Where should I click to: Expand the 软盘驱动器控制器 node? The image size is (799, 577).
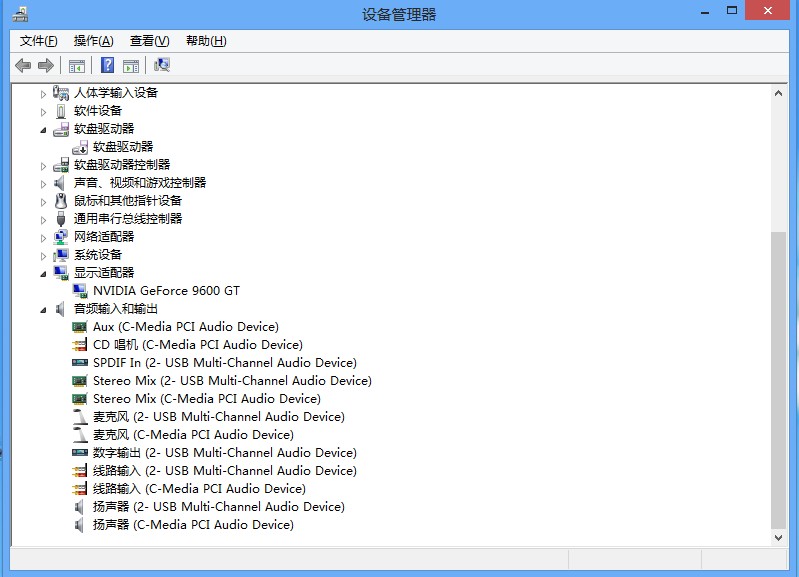tap(43, 166)
